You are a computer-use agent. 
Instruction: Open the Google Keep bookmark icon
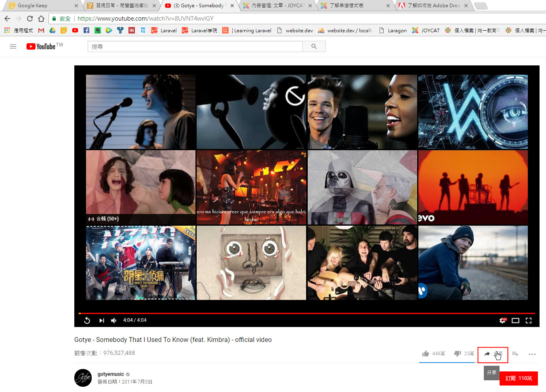pyautogui.click(x=64, y=30)
